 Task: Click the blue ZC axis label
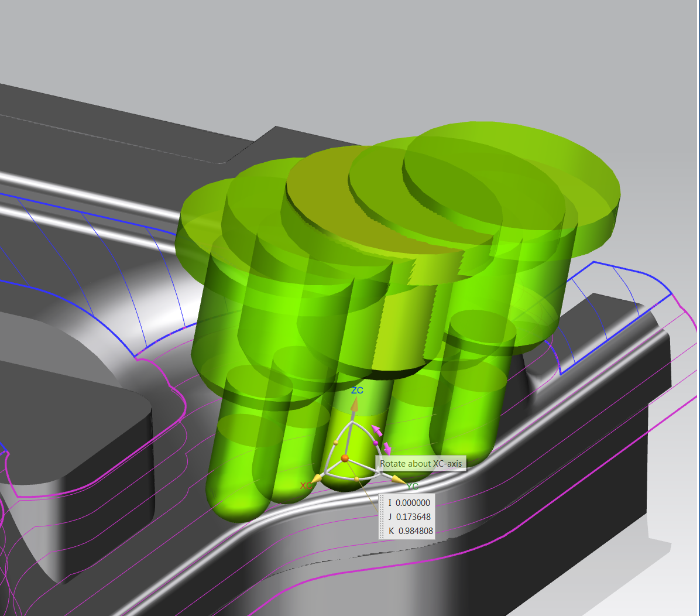[x=357, y=390]
